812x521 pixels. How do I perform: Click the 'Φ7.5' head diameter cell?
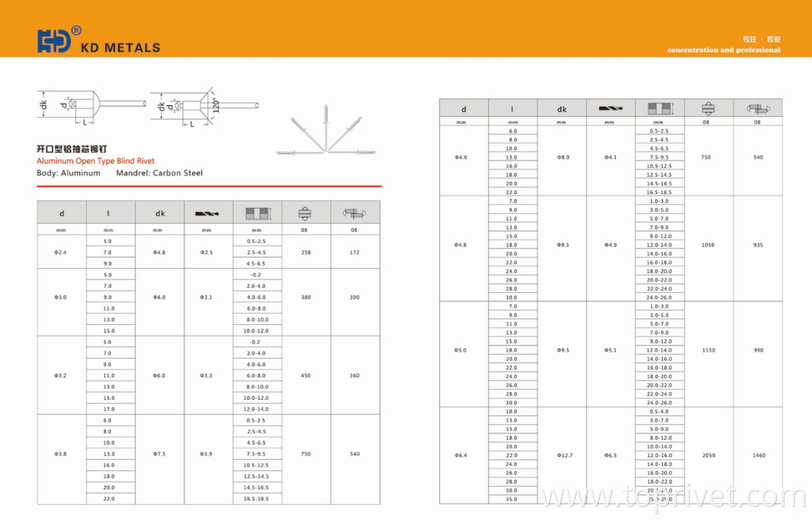coord(160,454)
